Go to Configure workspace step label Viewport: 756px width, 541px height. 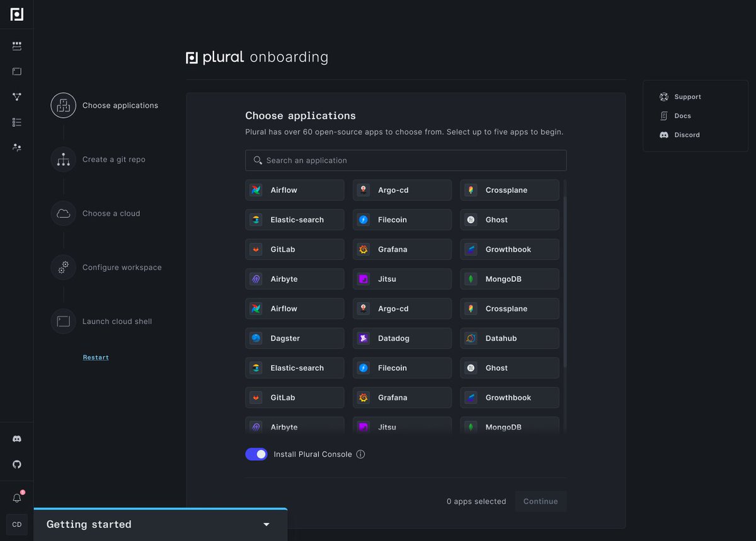pos(122,267)
